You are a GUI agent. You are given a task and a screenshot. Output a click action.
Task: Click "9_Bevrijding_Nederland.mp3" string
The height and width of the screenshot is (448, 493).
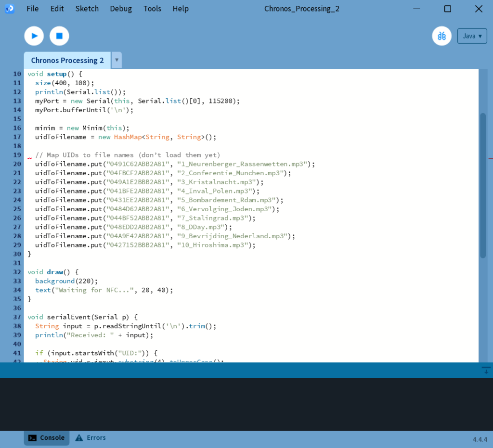232,236
